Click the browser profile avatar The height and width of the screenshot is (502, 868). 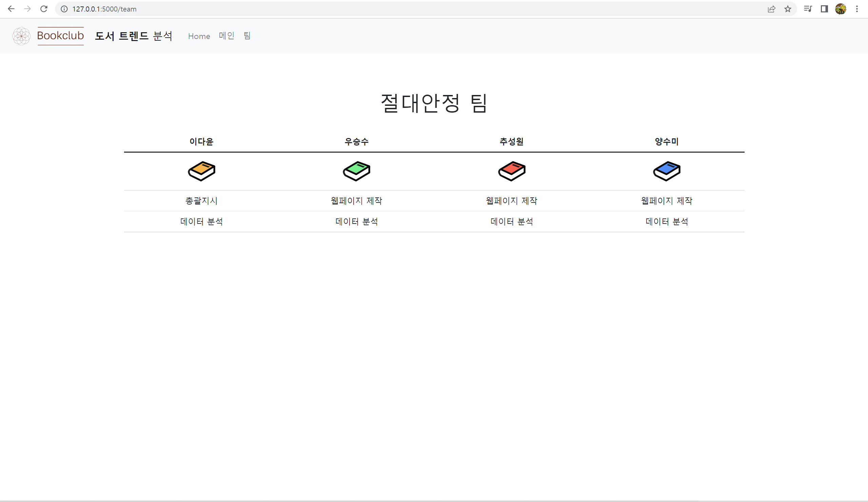(841, 8)
